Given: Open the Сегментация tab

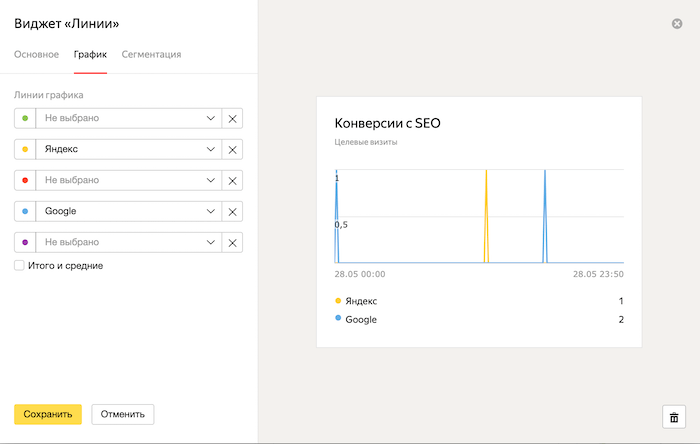Looking at the screenshot, I should pyautogui.click(x=151, y=54).
